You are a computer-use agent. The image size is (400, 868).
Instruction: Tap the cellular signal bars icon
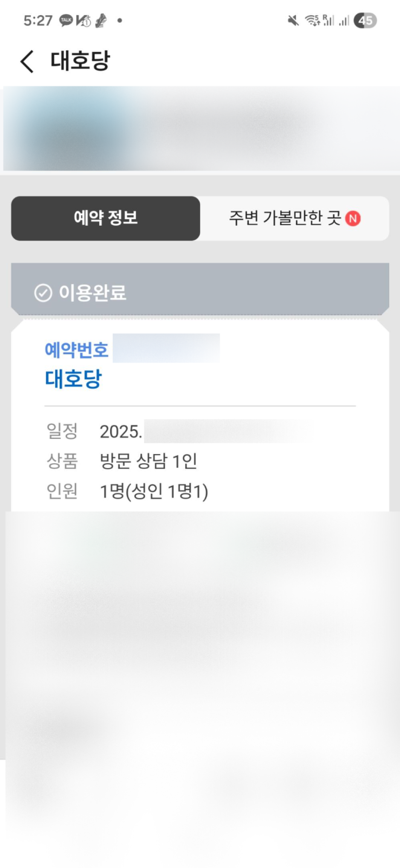pos(344,20)
